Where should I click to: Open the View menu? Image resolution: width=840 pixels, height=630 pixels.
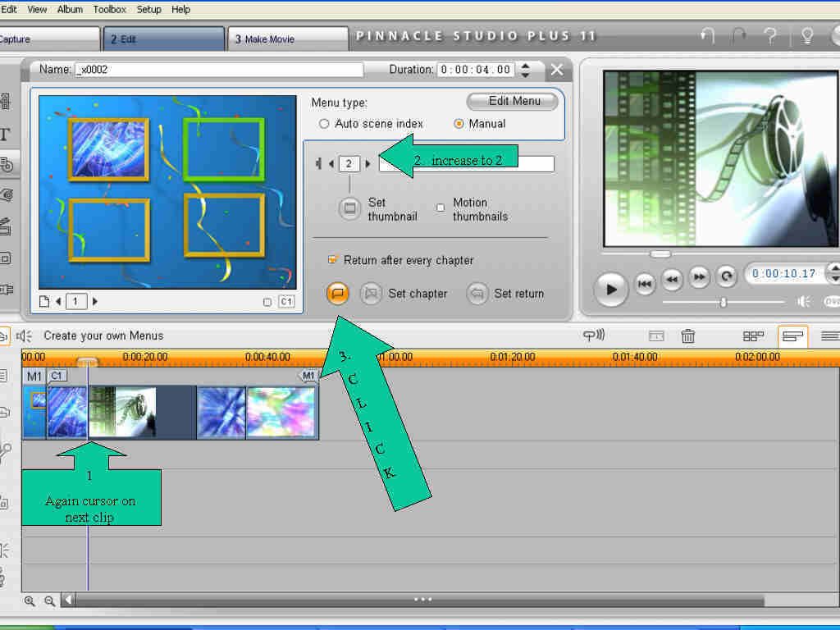pyautogui.click(x=37, y=10)
